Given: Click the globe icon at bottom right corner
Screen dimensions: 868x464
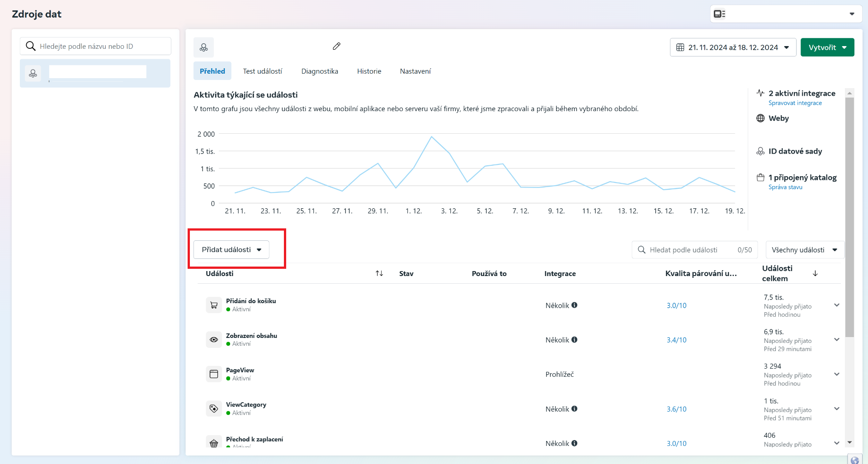Looking at the screenshot, I should click(x=854, y=460).
